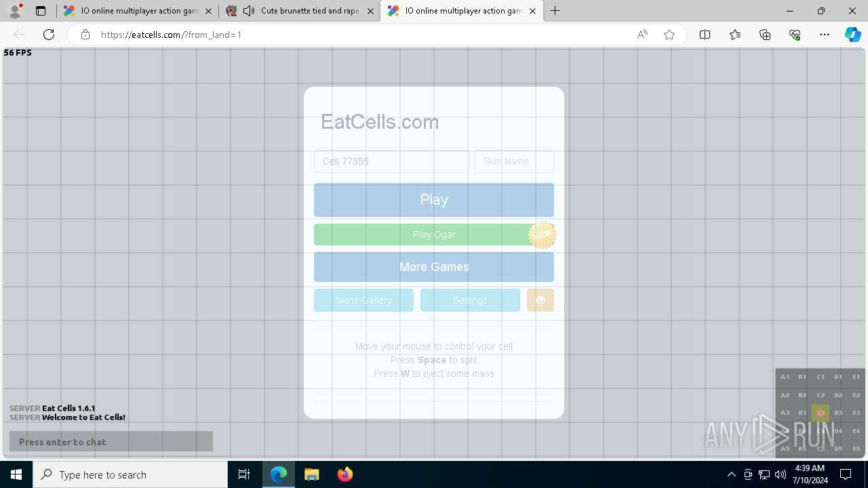The width and height of the screenshot is (868, 488).
Task: Start the game with Play button
Action: 434,200
